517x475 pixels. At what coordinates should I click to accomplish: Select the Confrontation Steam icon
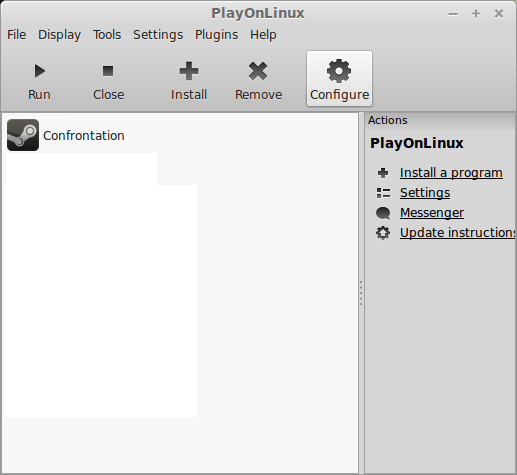[x=23, y=135]
